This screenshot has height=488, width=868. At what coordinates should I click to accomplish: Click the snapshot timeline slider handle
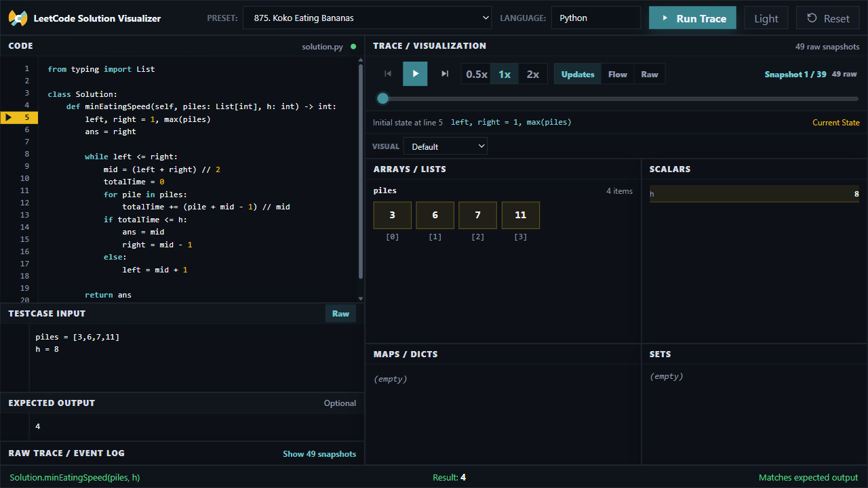coord(382,98)
